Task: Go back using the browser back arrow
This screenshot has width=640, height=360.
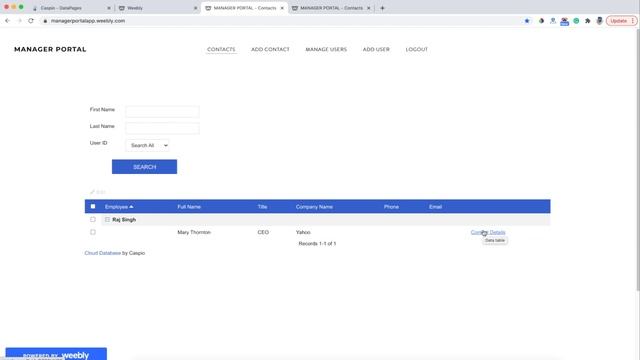Action: coord(7,21)
